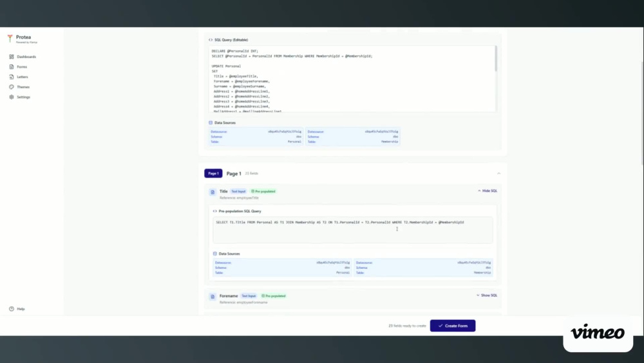Click "Reference: employeeForename" text
The width and height of the screenshot is (644, 363).
tap(243, 302)
